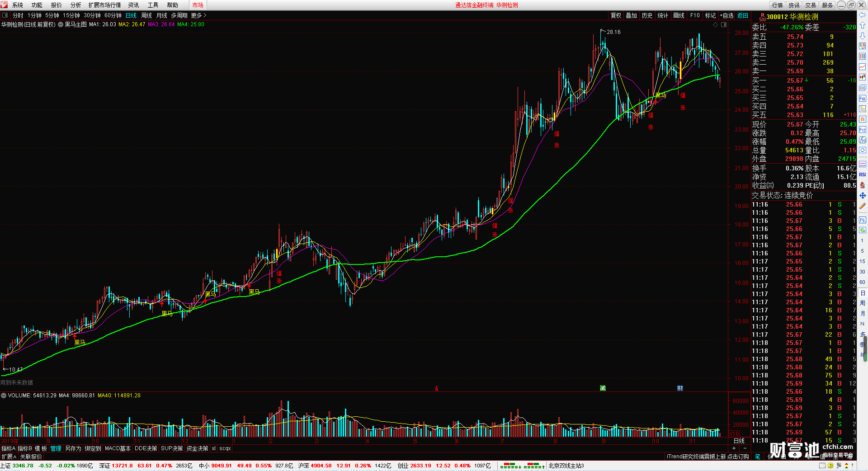
Task: Click the down arrow icon in right sidebar
Action: click(863, 36)
